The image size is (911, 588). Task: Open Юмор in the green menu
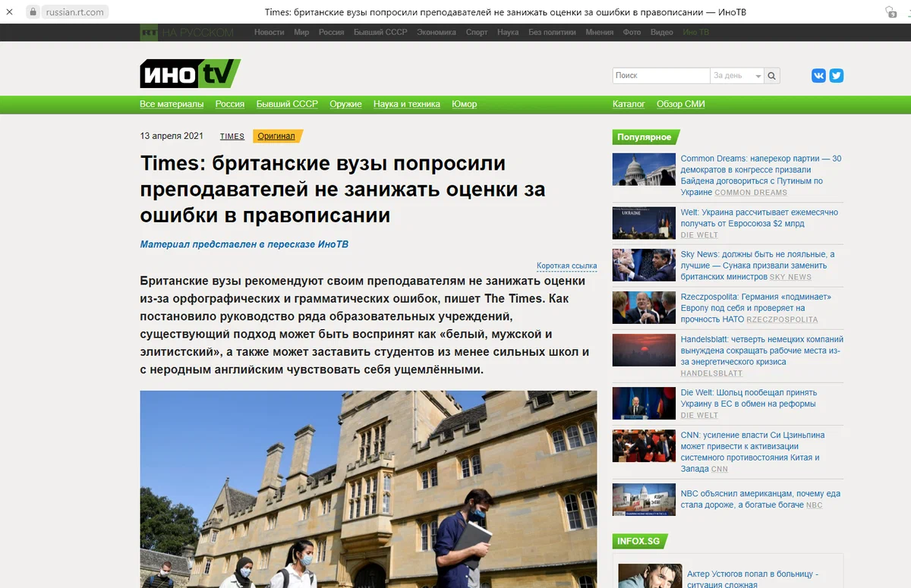[465, 104]
